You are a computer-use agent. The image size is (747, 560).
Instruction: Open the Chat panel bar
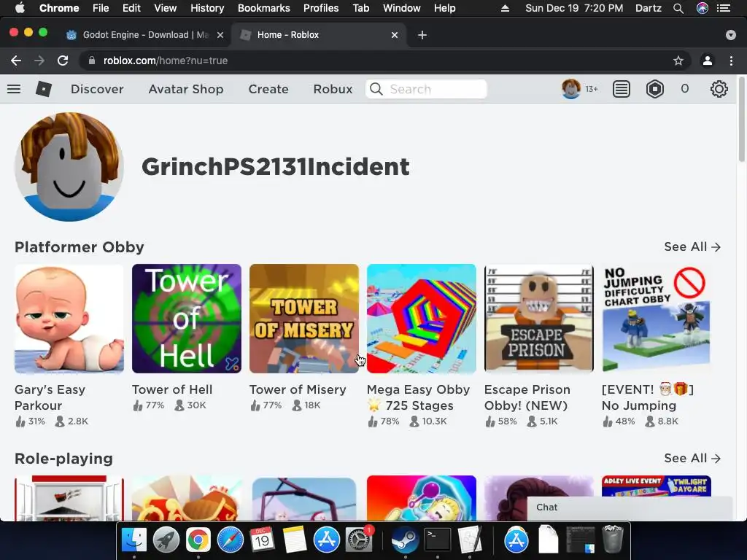pos(630,507)
